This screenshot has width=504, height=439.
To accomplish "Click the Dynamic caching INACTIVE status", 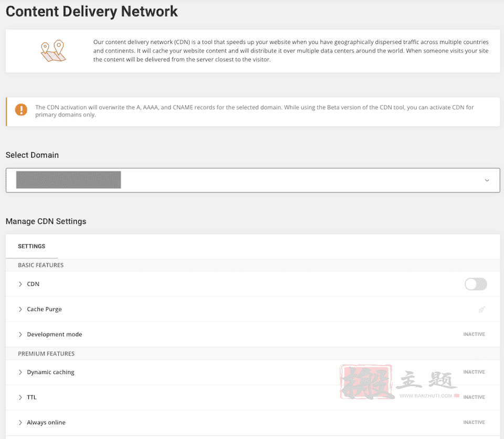I will click(x=474, y=372).
